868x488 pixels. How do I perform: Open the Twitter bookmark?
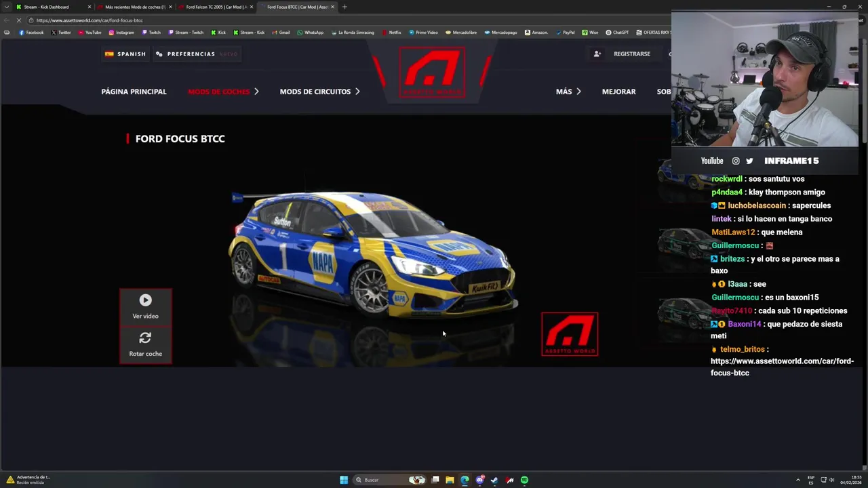(61, 32)
